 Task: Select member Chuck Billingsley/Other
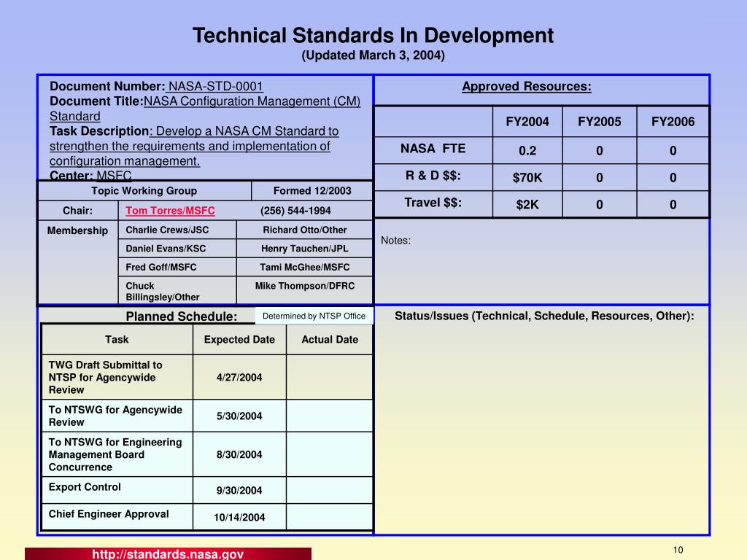163,292
